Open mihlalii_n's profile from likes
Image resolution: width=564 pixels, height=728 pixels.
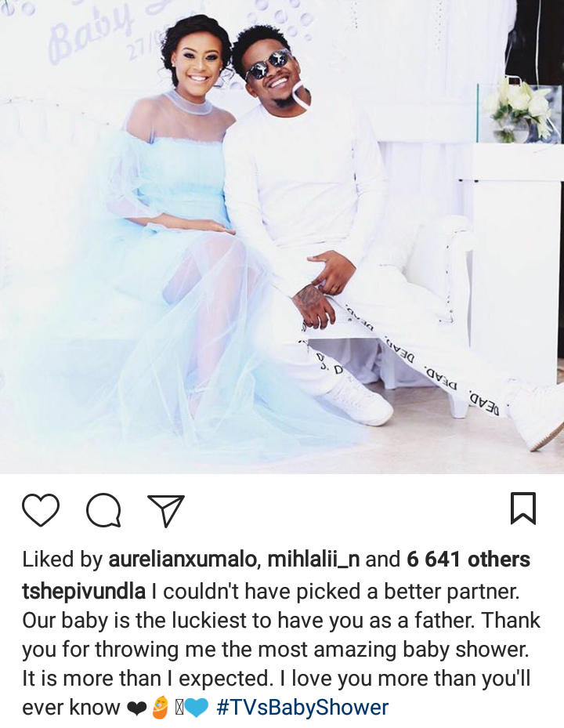(x=313, y=559)
